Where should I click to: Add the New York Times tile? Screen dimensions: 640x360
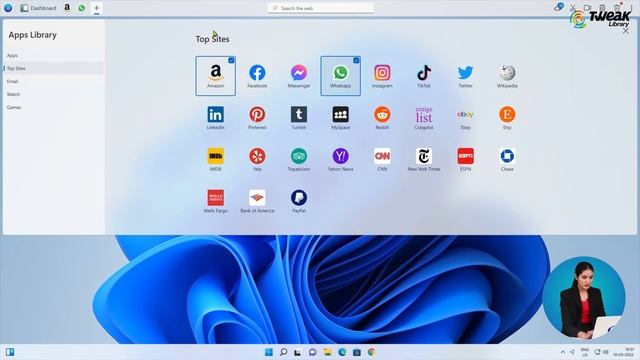point(424,159)
